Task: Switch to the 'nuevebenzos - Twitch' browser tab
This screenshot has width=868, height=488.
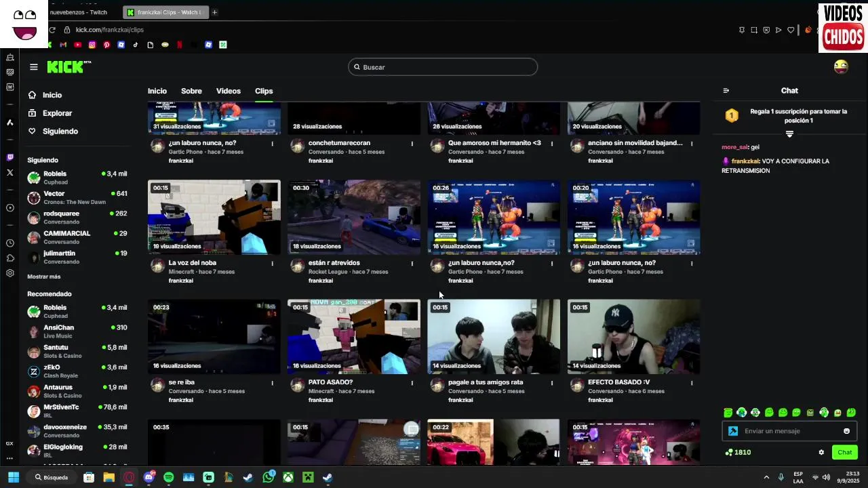Action: [79, 12]
